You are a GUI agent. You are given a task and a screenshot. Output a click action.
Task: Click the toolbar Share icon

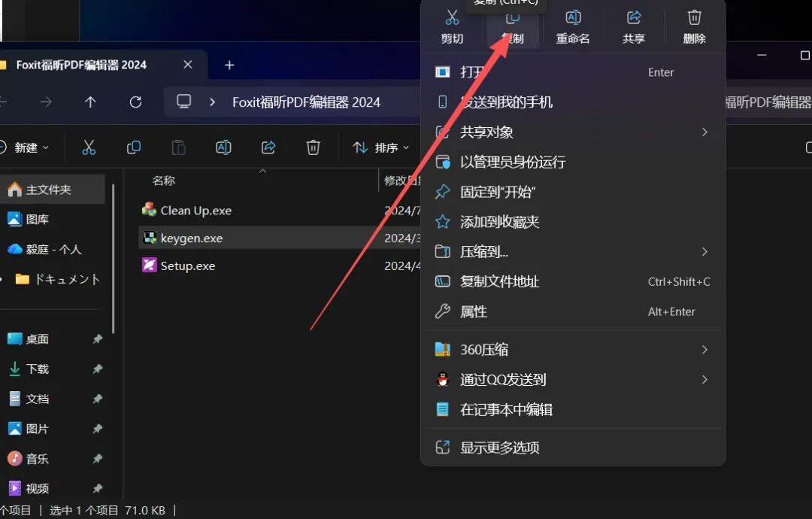pyautogui.click(x=268, y=147)
